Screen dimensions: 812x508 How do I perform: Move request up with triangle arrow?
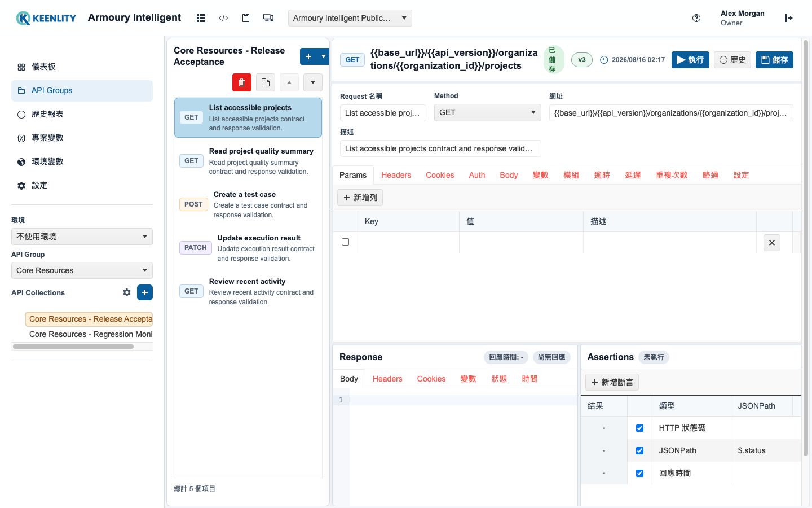289,82
